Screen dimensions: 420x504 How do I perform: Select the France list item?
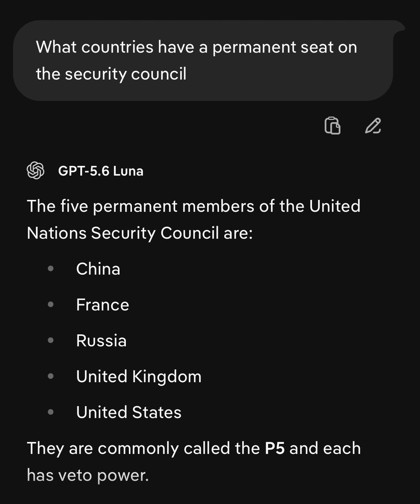coord(102,304)
